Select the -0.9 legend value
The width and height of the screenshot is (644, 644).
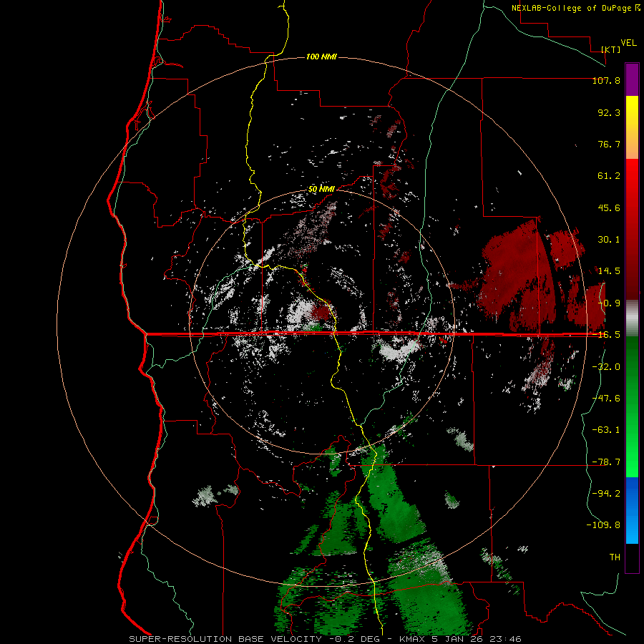tap(609, 303)
